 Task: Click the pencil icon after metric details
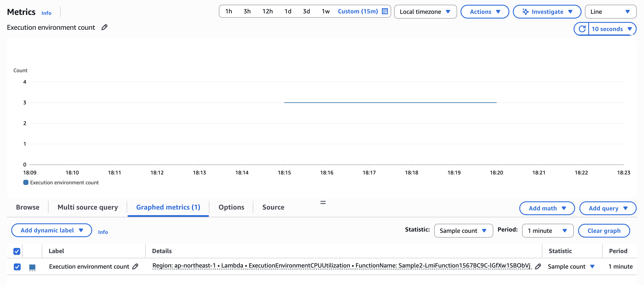538,266
